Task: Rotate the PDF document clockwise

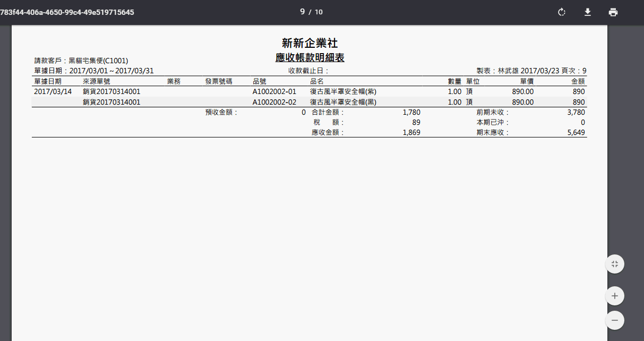Action: click(x=562, y=12)
